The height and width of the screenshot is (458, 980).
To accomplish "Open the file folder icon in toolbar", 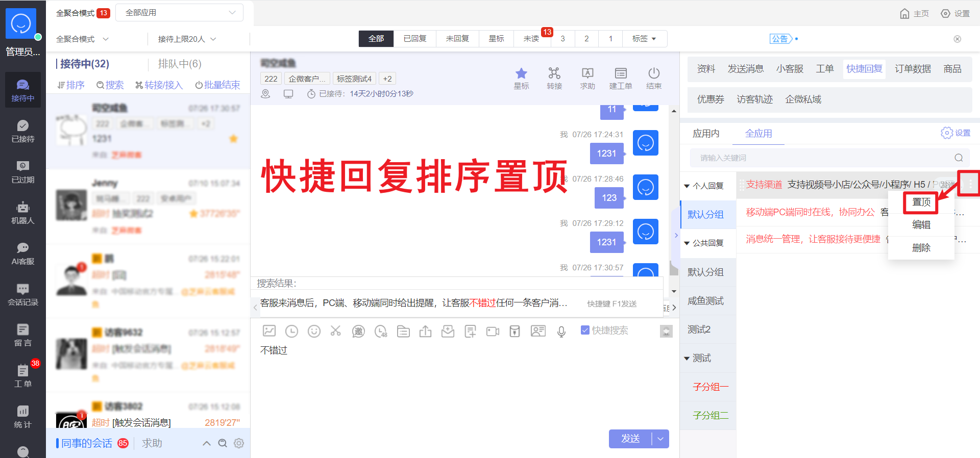I will point(403,332).
